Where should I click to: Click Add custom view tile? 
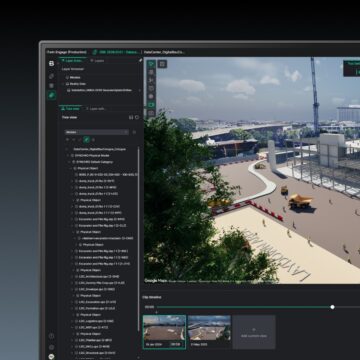[x=254, y=332]
